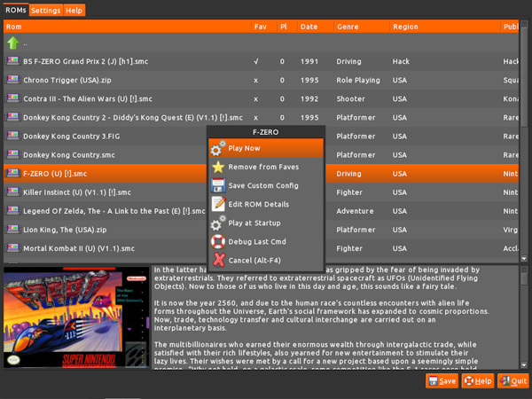Click the ROM icon beside F-ZERO (U) [!].smc
This screenshot has width=532, height=399.
click(x=12, y=173)
